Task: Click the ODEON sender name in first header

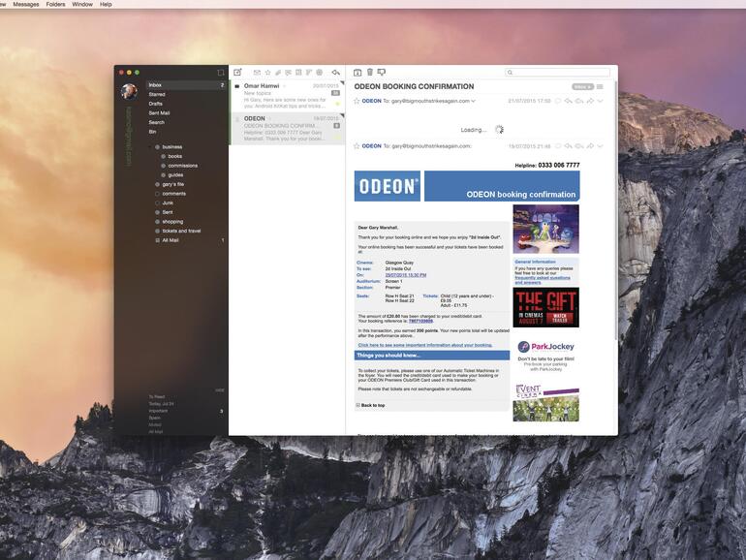Action: tap(372, 101)
